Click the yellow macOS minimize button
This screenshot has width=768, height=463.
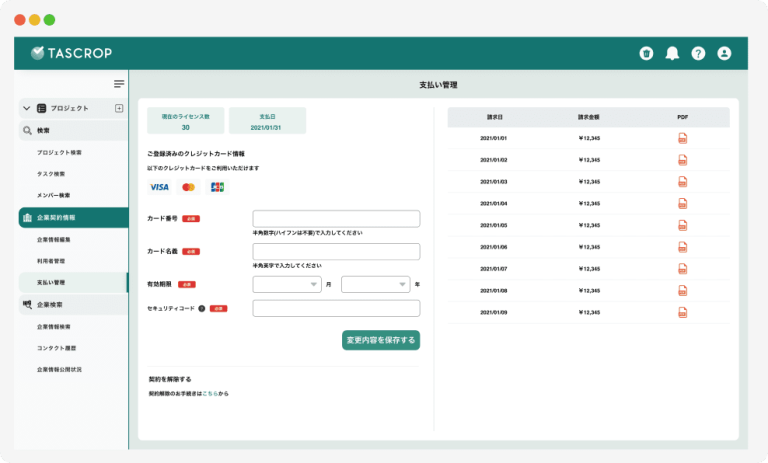click(x=34, y=20)
